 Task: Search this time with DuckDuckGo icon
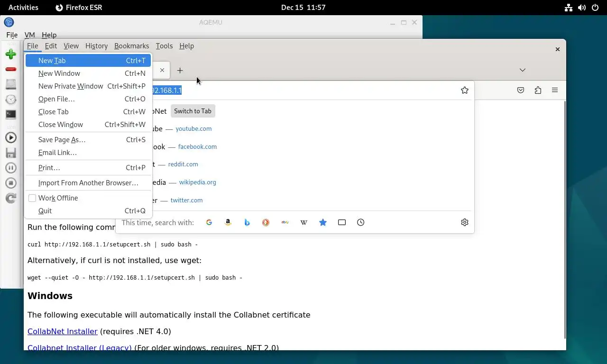pos(266,222)
